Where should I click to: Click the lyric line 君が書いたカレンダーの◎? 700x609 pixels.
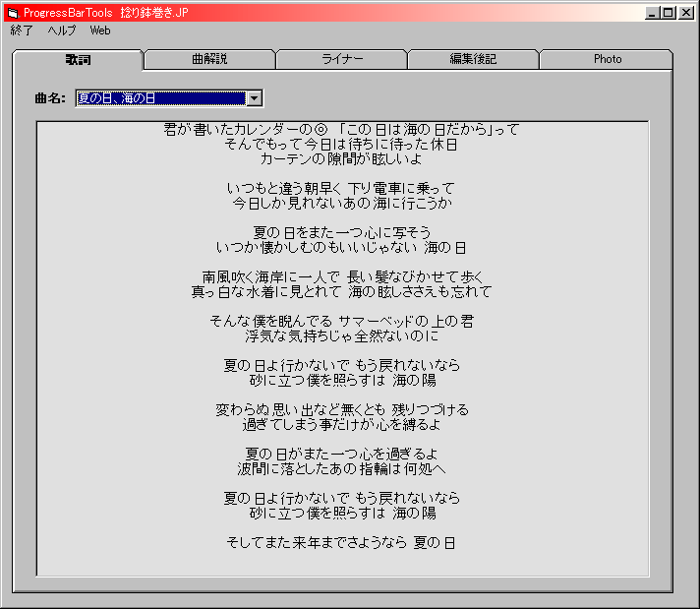point(246,130)
